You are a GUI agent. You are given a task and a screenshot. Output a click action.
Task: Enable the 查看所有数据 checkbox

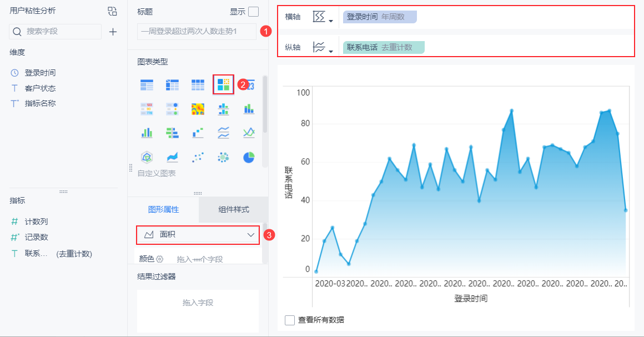(290, 320)
